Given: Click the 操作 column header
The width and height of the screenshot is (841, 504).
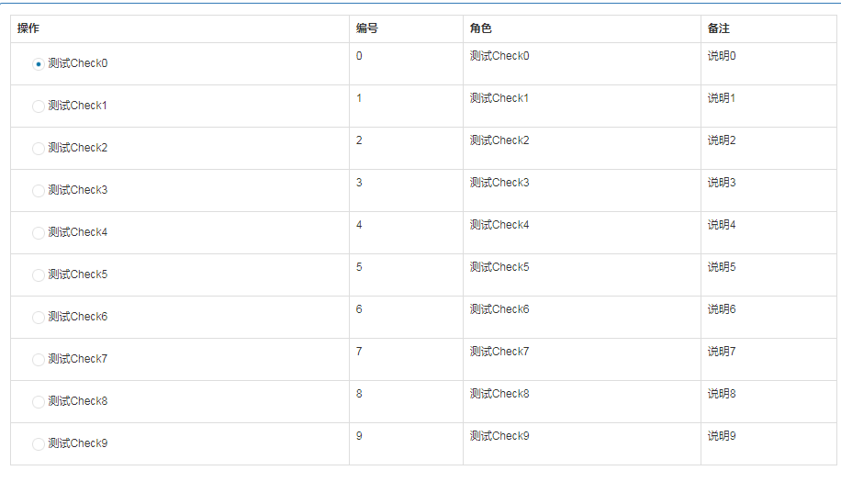Looking at the screenshot, I should (180, 29).
